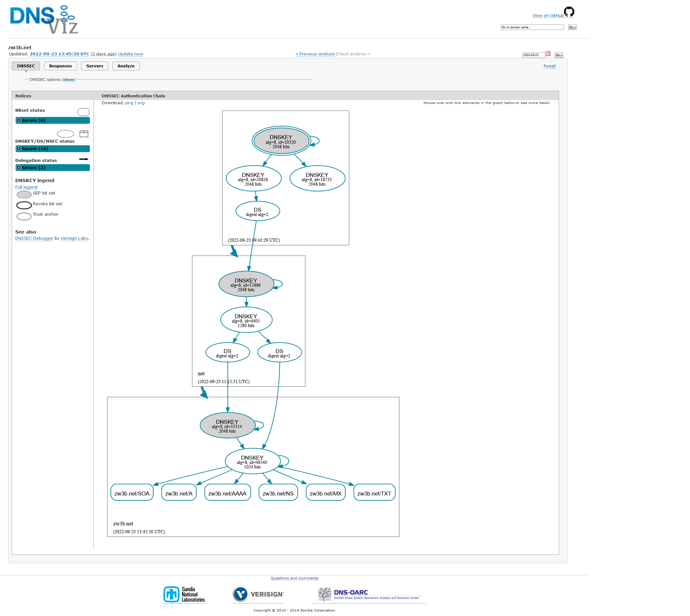Switch to the Responses tab

click(x=61, y=66)
